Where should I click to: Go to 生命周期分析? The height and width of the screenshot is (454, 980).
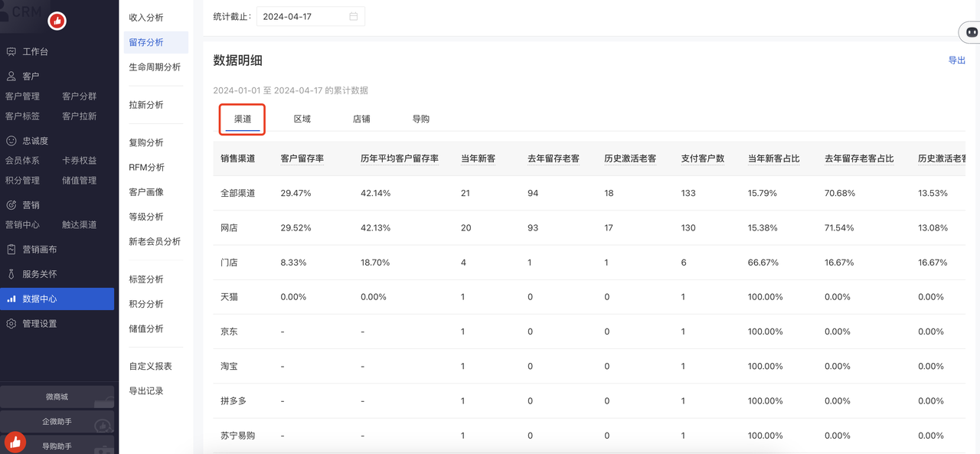pyautogui.click(x=155, y=67)
